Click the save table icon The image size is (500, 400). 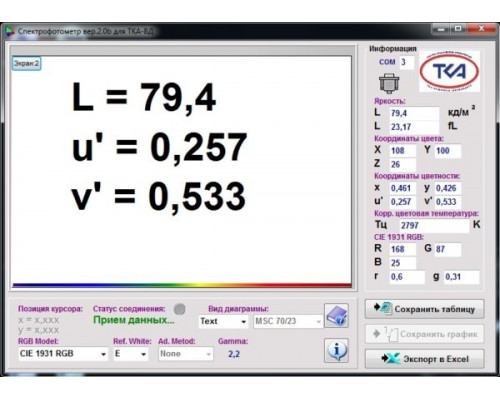pos(383,308)
